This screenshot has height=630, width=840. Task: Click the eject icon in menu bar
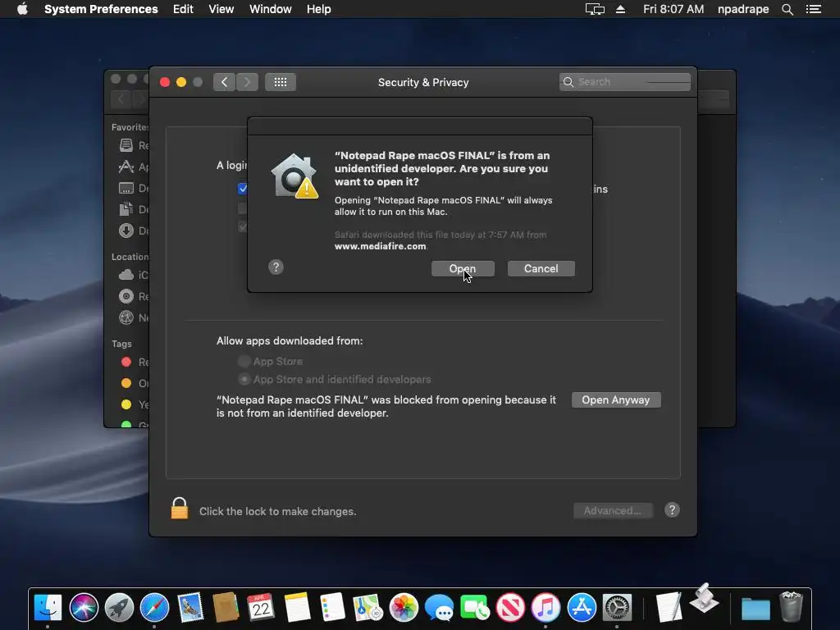(x=620, y=9)
